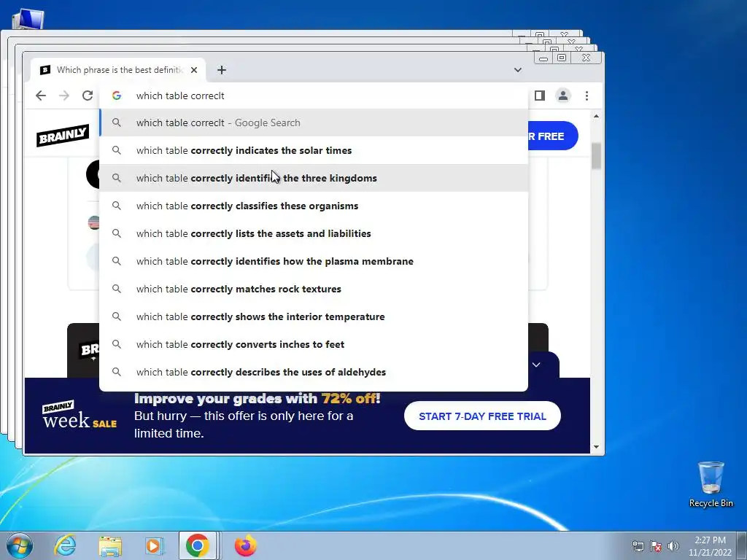Viewport: 747px width, 560px height.
Task: Click the Brainly week SALE logo
Action: click(x=79, y=415)
